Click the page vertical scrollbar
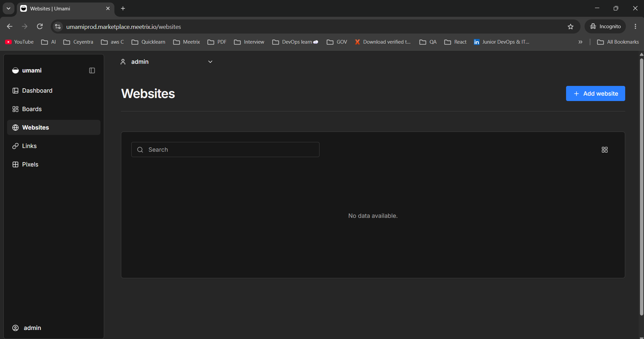This screenshot has width=644, height=339. pos(641,187)
